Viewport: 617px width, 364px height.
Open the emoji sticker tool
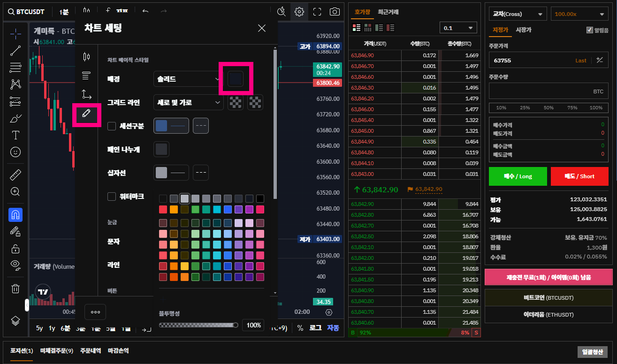pos(15,152)
